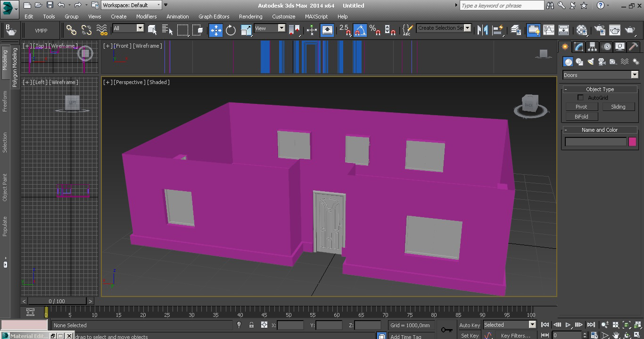This screenshot has width=644, height=339.
Task: Click the Mirror tool icon
Action: pos(482,30)
